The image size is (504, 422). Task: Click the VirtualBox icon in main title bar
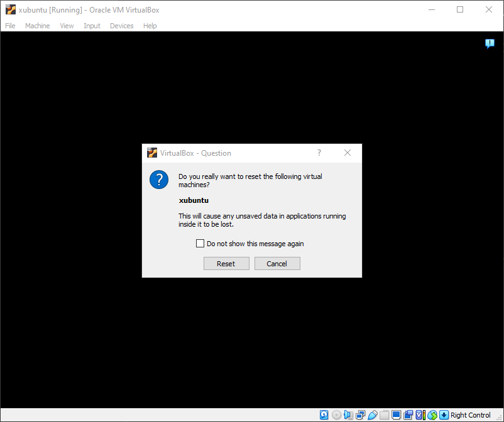click(x=10, y=9)
